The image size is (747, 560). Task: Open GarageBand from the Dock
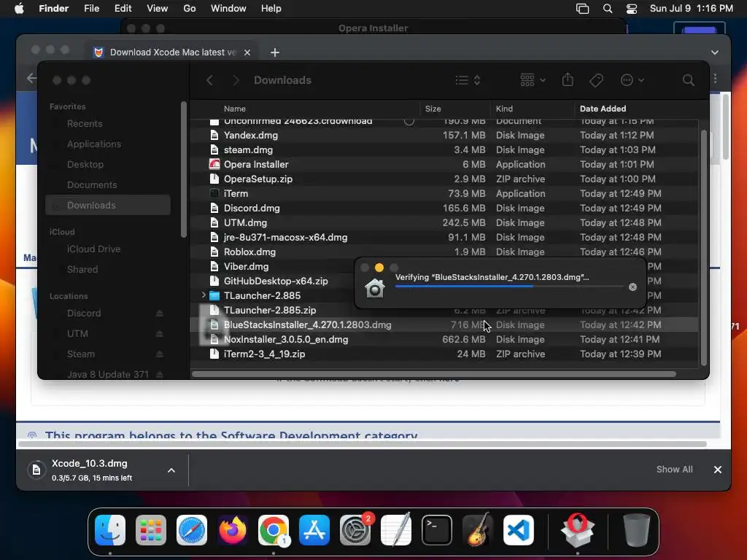[x=478, y=530]
